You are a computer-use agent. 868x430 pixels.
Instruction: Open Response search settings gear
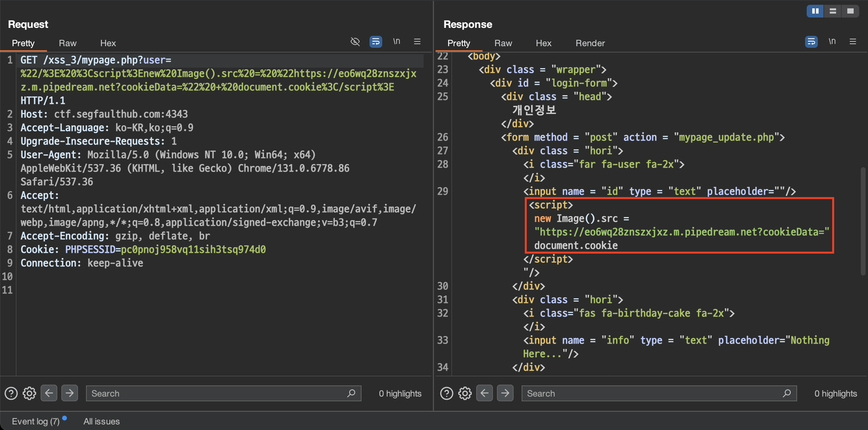465,393
